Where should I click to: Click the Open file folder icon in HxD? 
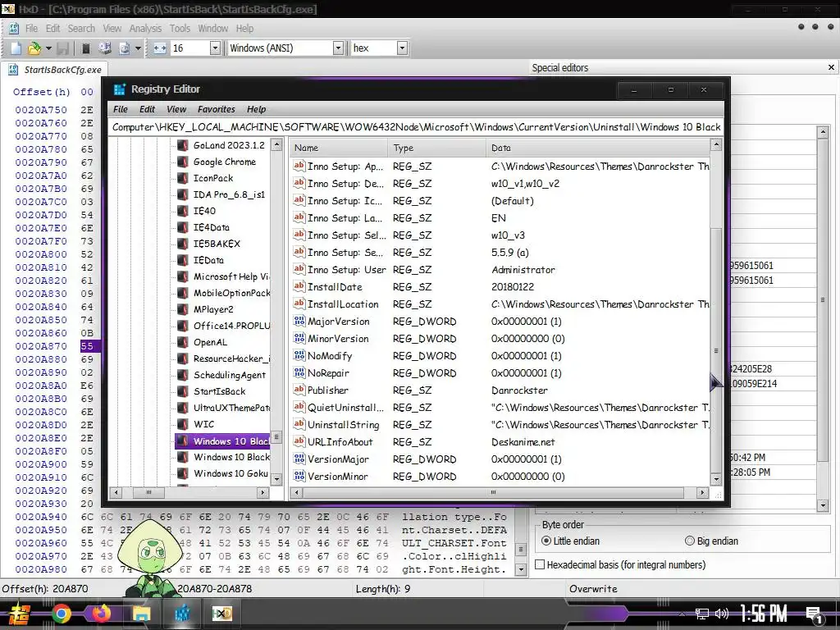point(34,48)
